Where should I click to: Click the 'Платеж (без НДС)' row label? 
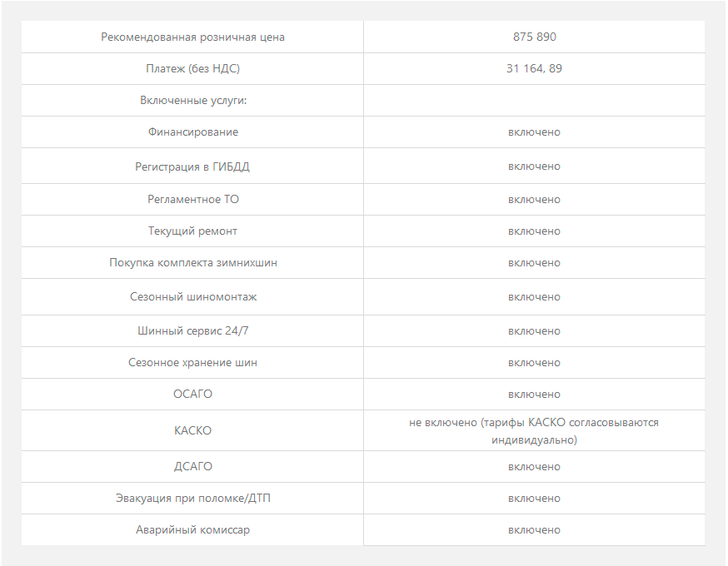[192, 68]
